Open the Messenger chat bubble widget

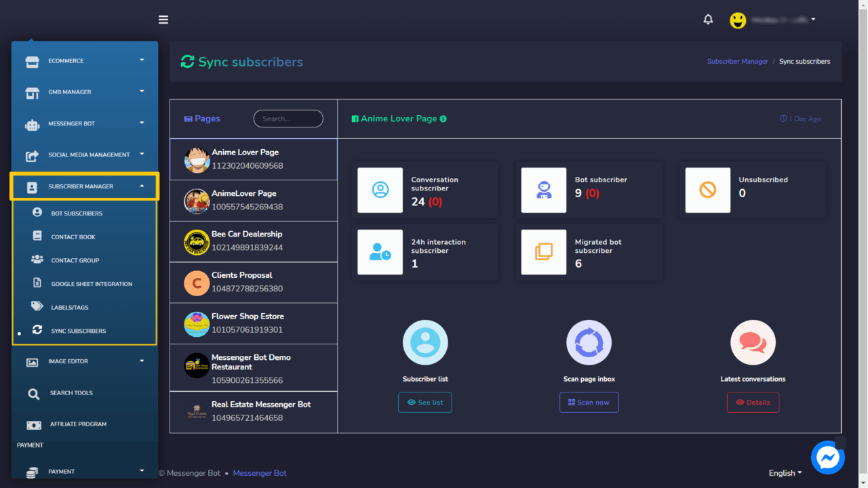point(827,458)
